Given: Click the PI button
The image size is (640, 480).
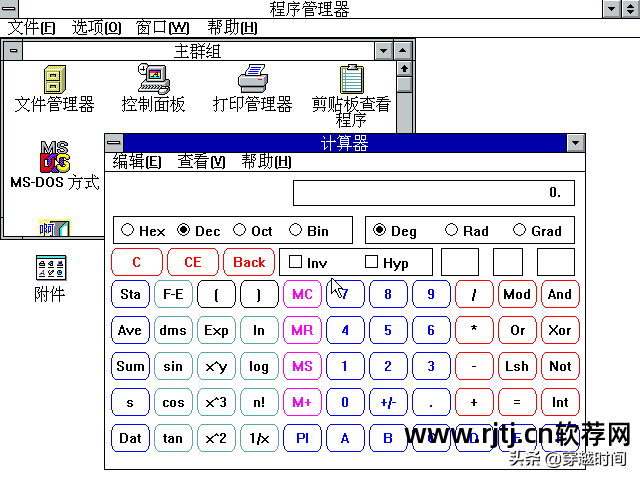Looking at the screenshot, I should pos(302,438).
